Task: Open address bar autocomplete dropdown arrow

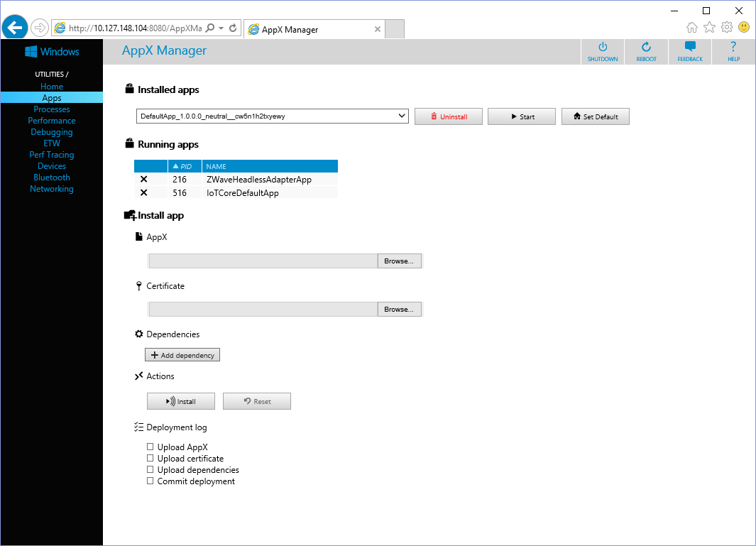Action: coord(221,28)
